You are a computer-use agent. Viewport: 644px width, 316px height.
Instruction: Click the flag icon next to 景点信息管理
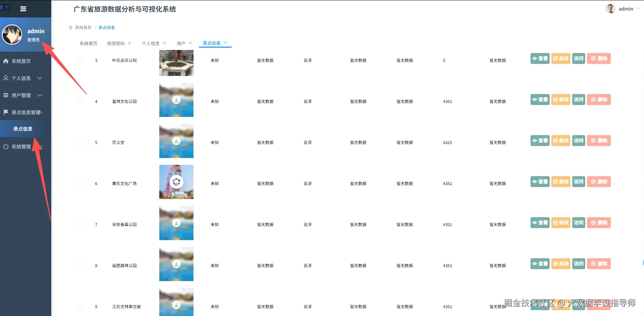coord(5,112)
